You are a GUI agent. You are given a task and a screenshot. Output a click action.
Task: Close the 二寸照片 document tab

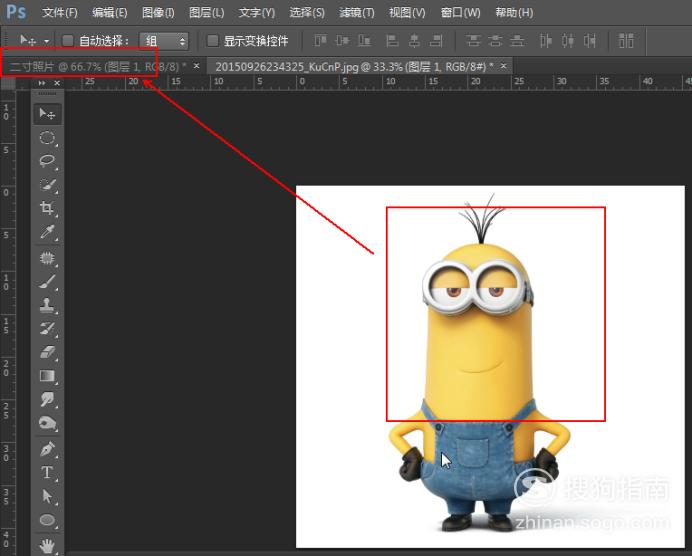[196, 66]
